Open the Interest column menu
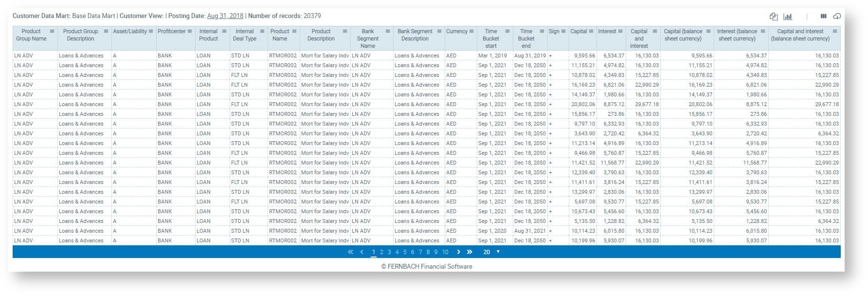 click(620, 32)
